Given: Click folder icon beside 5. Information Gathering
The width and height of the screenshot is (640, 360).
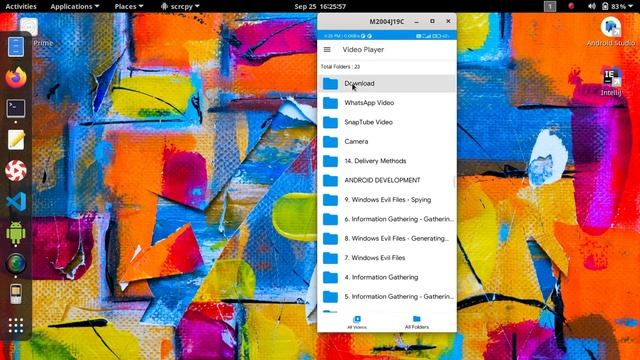Looking at the screenshot, I should 330,297.
